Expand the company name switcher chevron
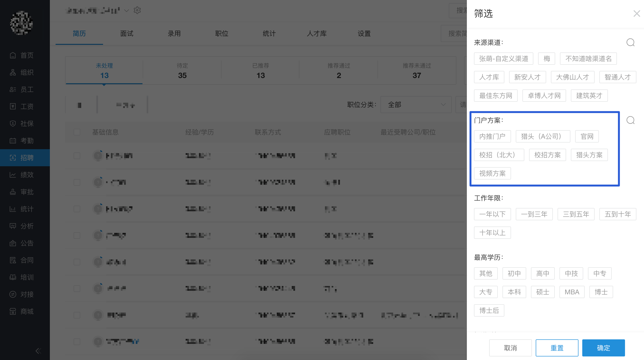Viewport: 644px width, 360px height. pyautogui.click(x=127, y=10)
